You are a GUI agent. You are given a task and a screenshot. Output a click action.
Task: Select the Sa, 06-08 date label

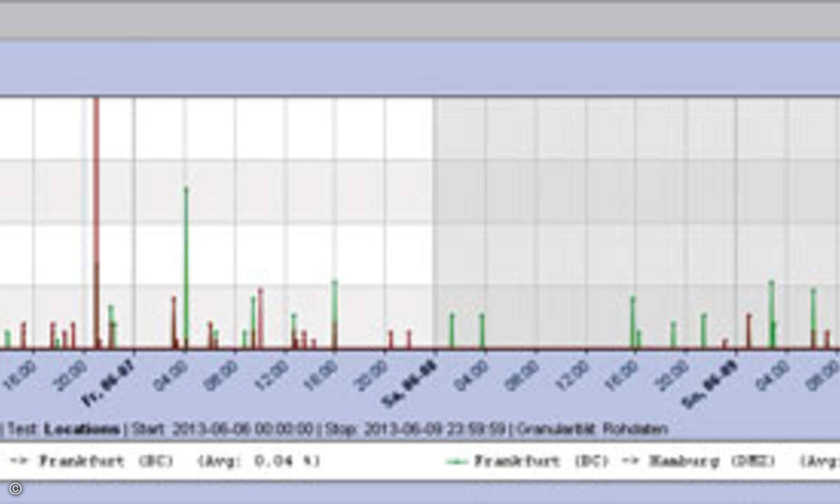(409, 384)
